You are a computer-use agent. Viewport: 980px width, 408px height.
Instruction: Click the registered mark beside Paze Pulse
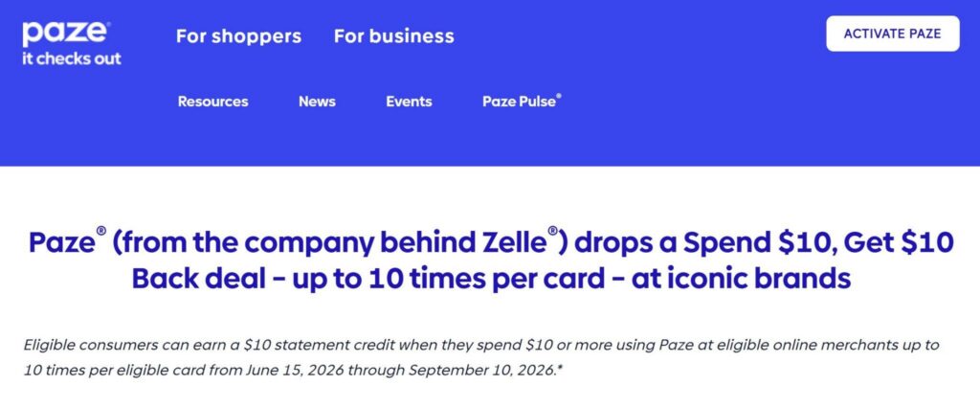click(559, 97)
